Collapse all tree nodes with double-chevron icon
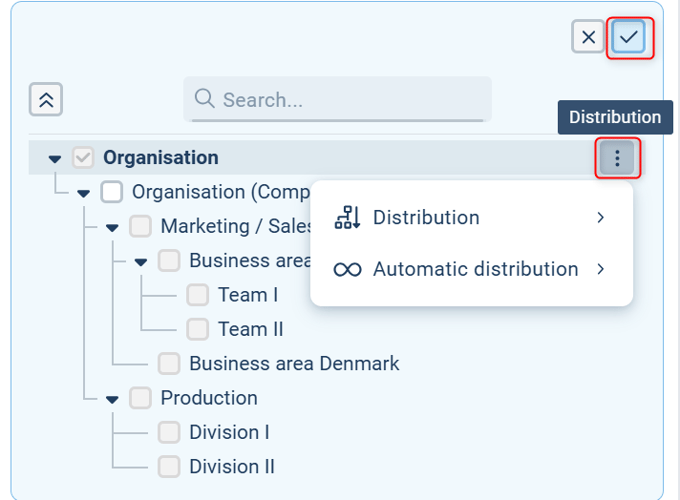 click(47, 99)
